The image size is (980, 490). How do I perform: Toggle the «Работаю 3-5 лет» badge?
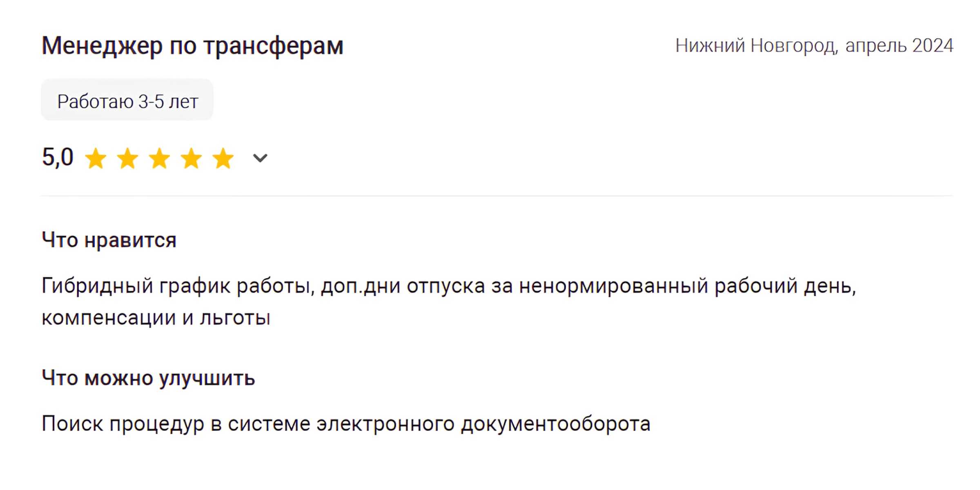tap(127, 99)
